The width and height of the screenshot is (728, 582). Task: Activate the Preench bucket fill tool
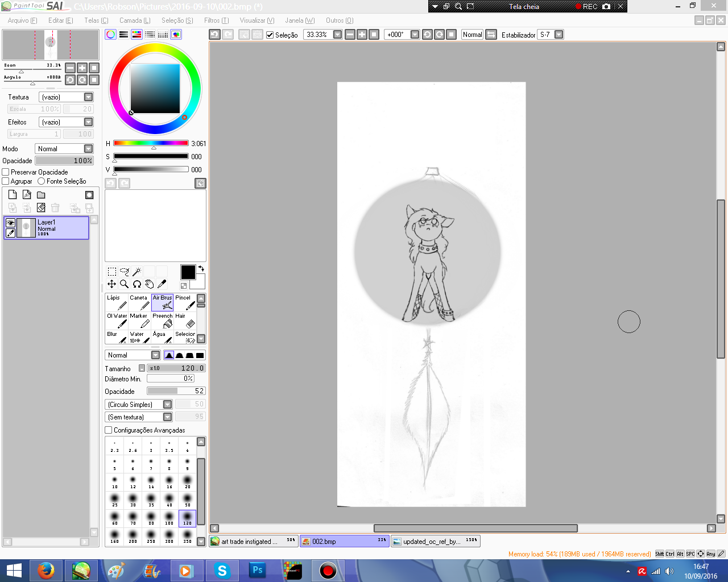click(163, 321)
